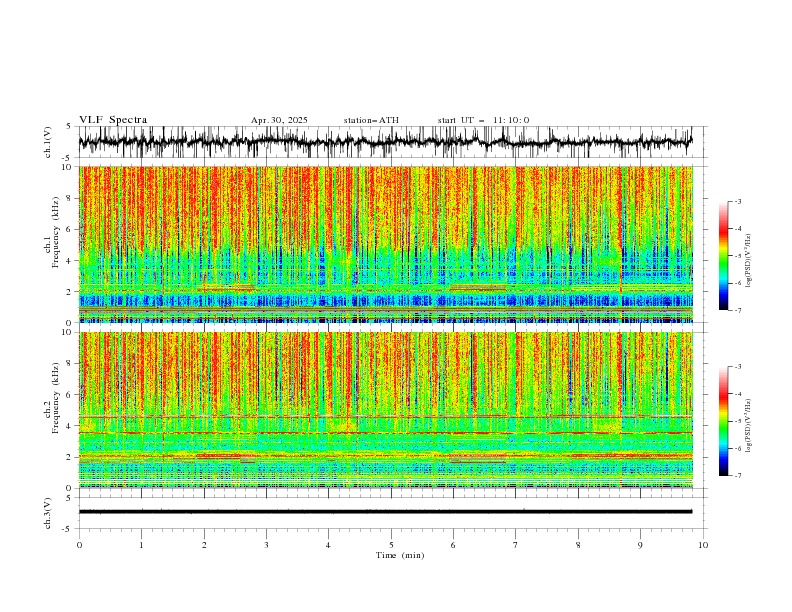This screenshot has height=612, width=792.
Task: Click the time axis tick label '9'
Action: 640,545
